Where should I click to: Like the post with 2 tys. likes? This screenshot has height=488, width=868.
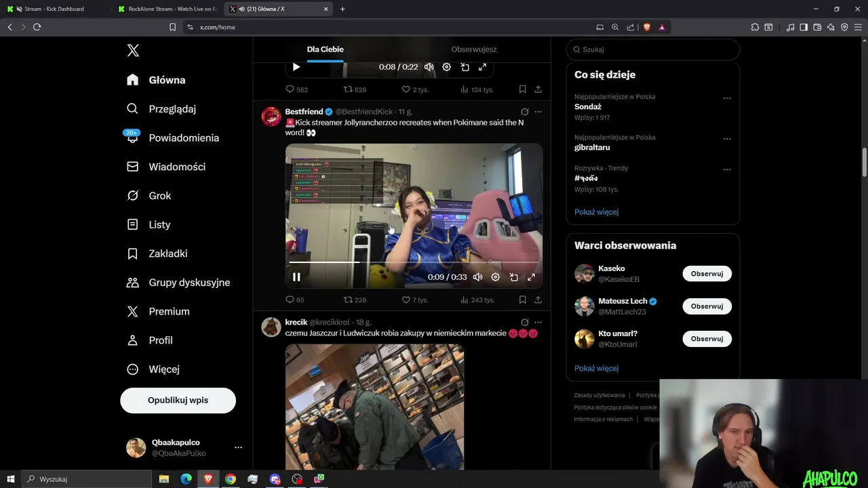(x=415, y=89)
